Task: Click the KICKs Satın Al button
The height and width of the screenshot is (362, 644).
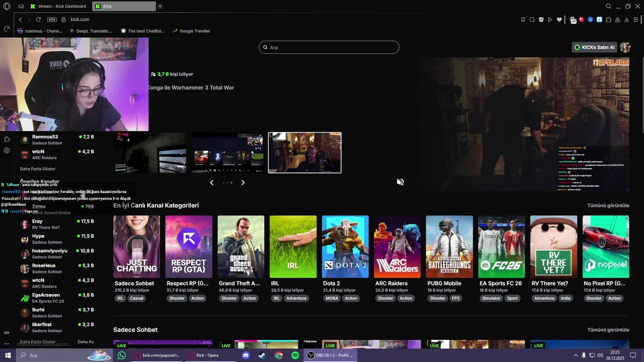Action: (595, 47)
